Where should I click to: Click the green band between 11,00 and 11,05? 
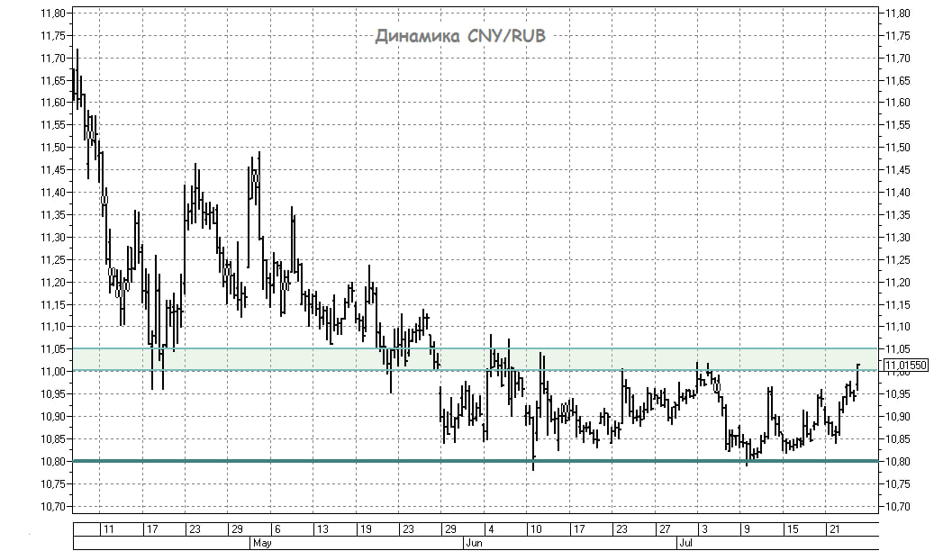click(x=476, y=359)
